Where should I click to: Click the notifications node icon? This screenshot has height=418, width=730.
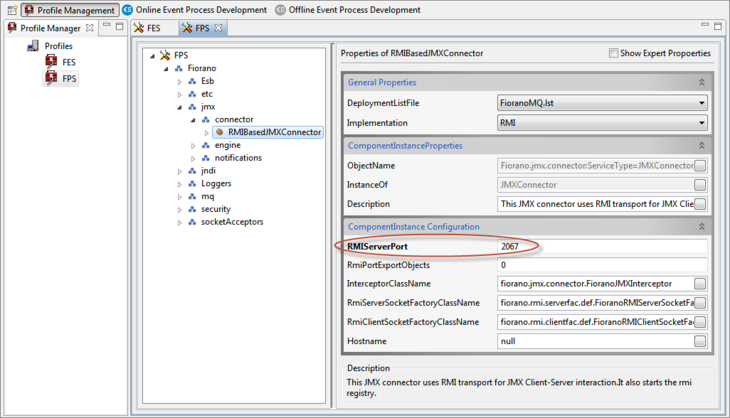tap(205, 158)
